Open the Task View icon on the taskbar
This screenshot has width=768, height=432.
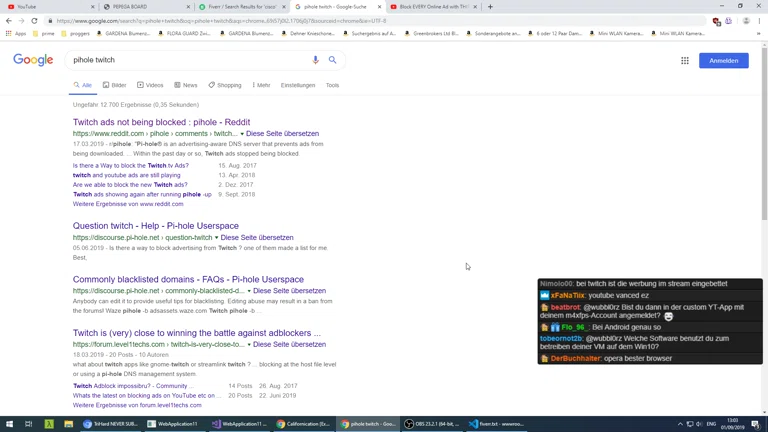pyautogui.click(x=28, y=424)
